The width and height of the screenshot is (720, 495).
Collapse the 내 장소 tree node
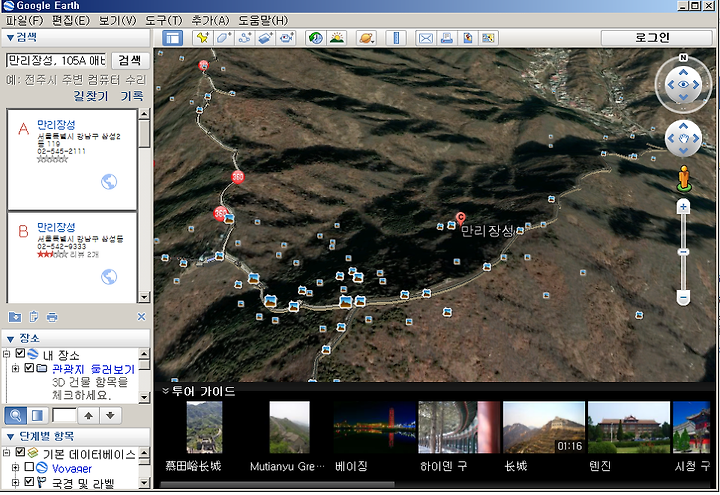(6, 353)
